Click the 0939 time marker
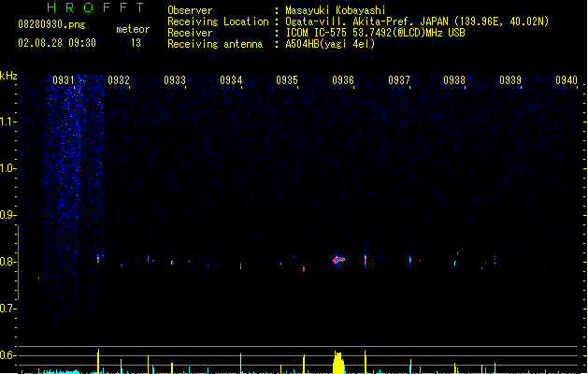The width and height of the screenshot is (588, 374). pos(510,80)
